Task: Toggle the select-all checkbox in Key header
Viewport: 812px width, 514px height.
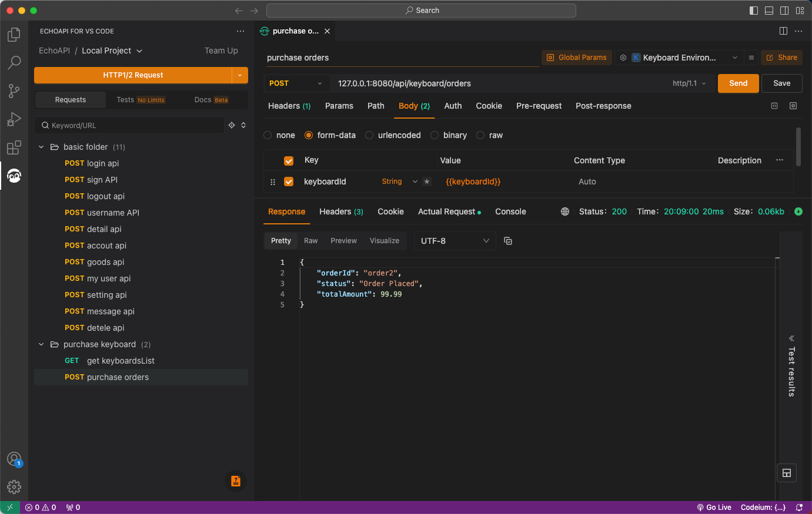Action: tap(289, 161)
